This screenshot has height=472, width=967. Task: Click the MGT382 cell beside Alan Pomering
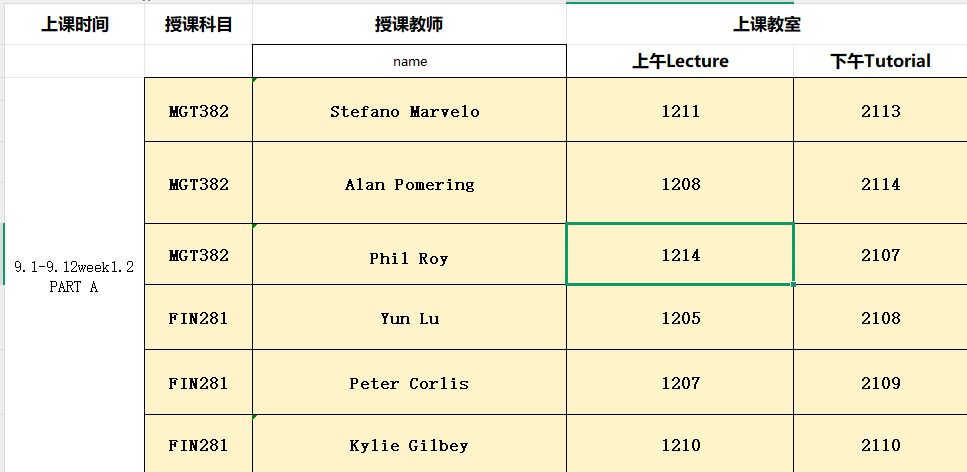(198, 184)
